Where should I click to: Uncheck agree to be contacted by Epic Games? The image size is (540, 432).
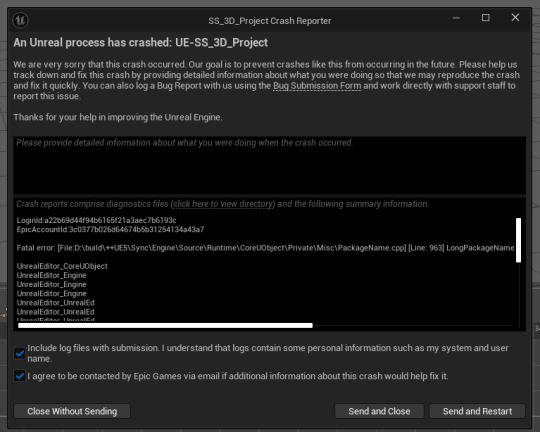click(20, 376)
